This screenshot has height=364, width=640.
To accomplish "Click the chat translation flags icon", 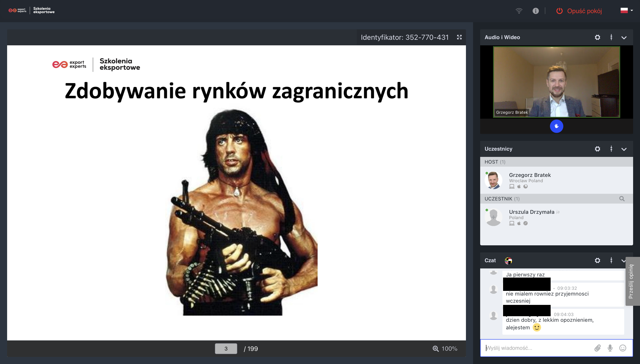I will tap(508, 261).
